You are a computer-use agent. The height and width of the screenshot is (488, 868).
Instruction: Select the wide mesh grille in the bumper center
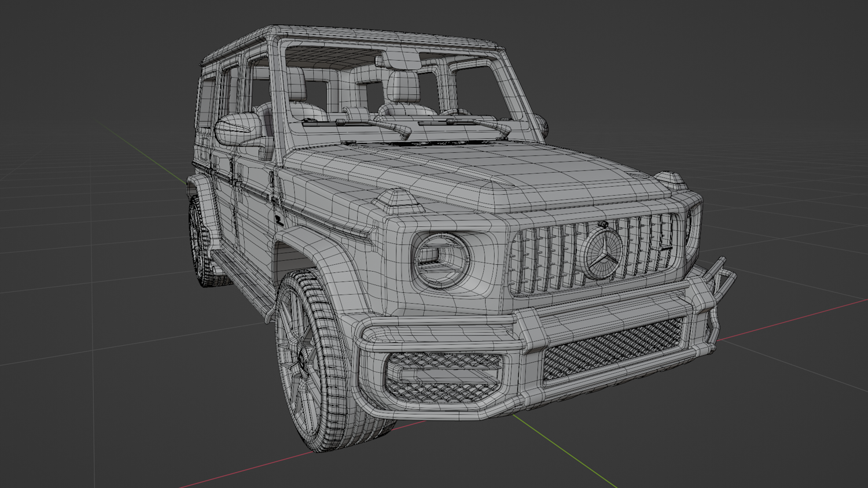coord(613,349)
